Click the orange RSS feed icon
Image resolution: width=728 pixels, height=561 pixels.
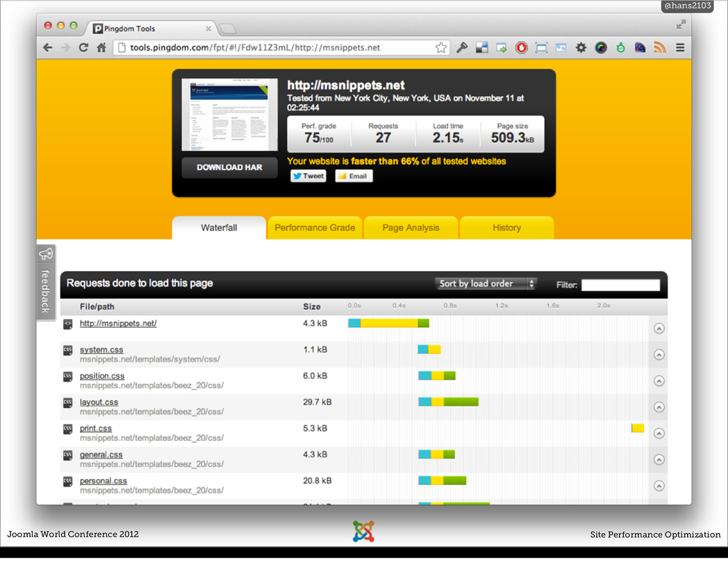click(x=660, y=47)
